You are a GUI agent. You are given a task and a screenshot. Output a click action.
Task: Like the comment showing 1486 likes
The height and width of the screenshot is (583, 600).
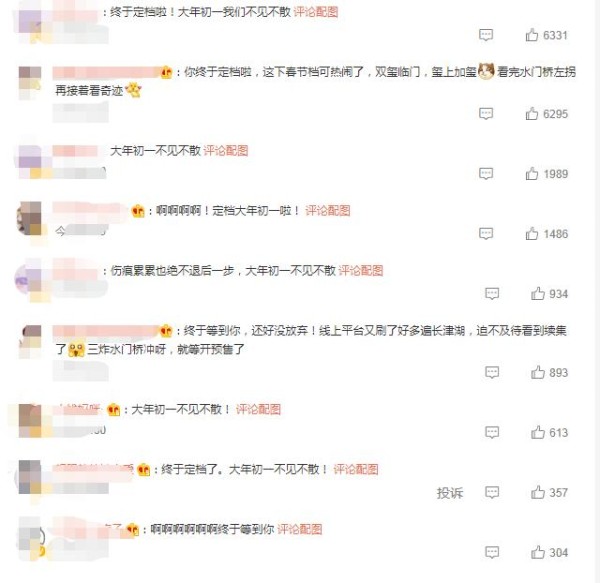click(532, 233)
